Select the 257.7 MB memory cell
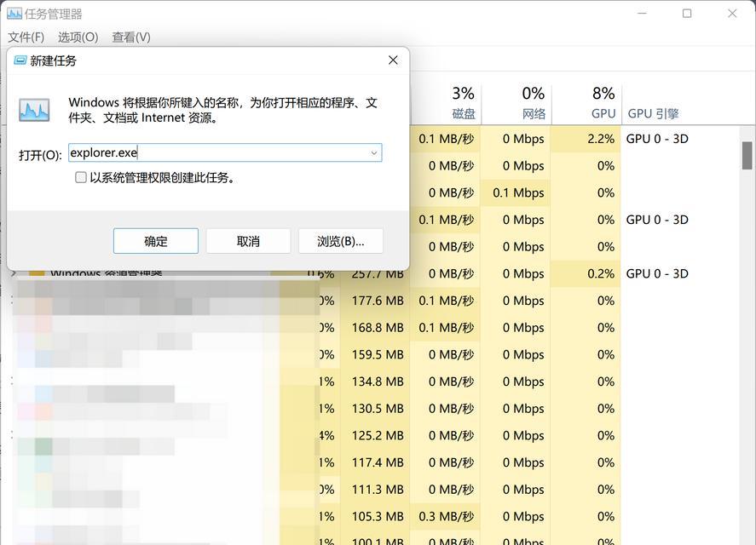Screen dimensions: 756x545 click(x=375, y=275)
